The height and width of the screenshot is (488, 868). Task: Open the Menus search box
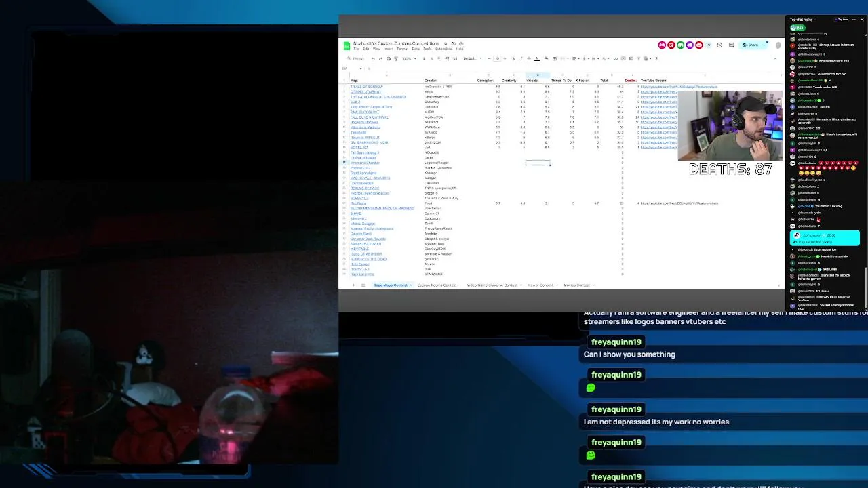click(356, 58)
